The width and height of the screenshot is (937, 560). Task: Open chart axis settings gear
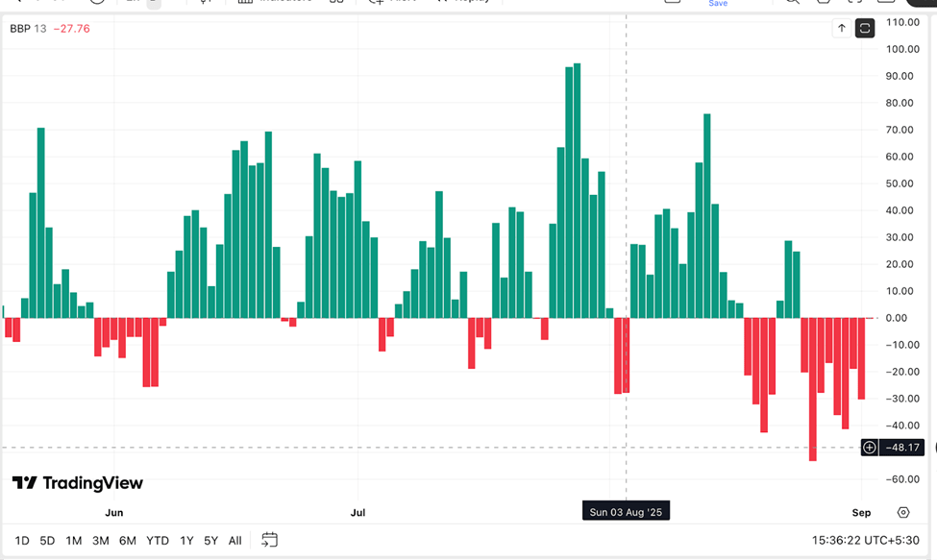(903, 513)
